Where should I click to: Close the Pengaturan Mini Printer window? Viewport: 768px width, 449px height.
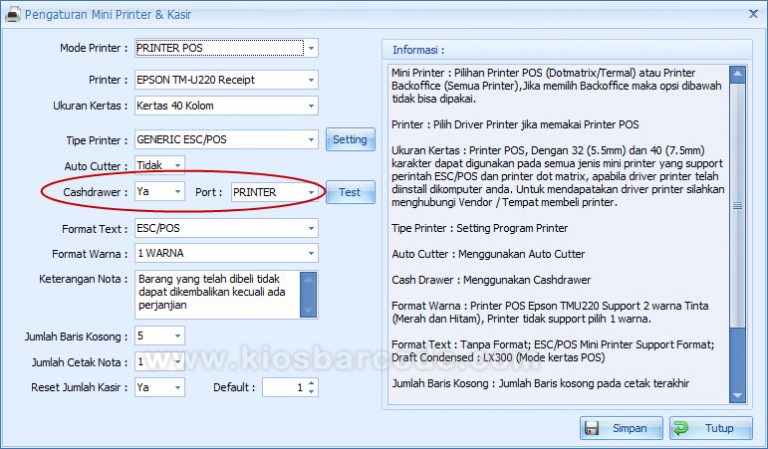pos(753,14)
